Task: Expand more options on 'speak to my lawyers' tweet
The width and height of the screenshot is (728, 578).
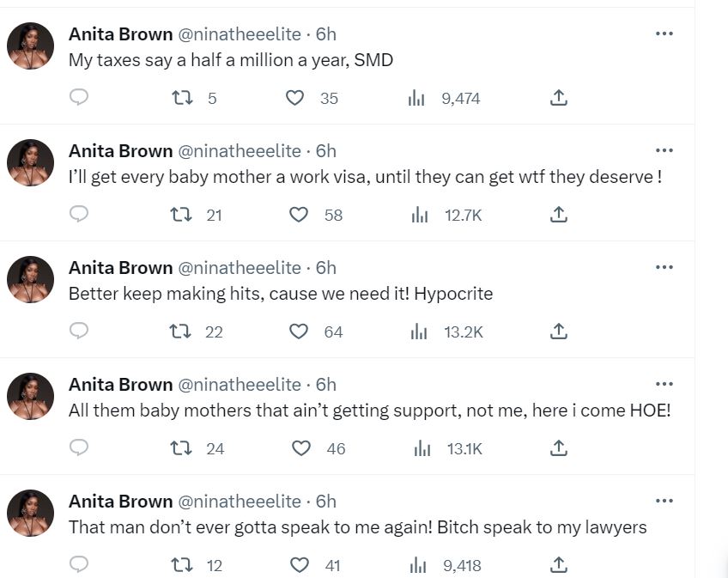Action: [x=664, y=501]
